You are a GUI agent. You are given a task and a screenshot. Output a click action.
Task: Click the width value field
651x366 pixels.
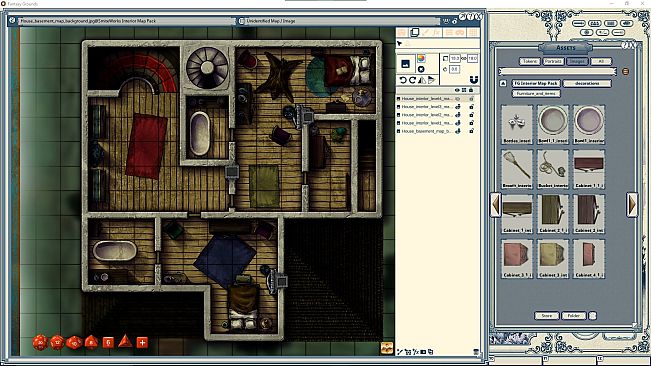coord(455,59)
